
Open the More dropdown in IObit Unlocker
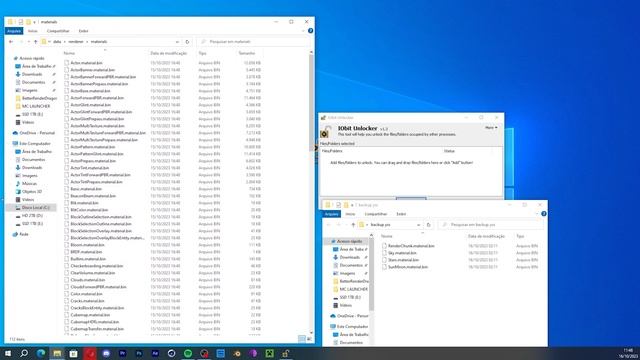click(x=491, y=128)
